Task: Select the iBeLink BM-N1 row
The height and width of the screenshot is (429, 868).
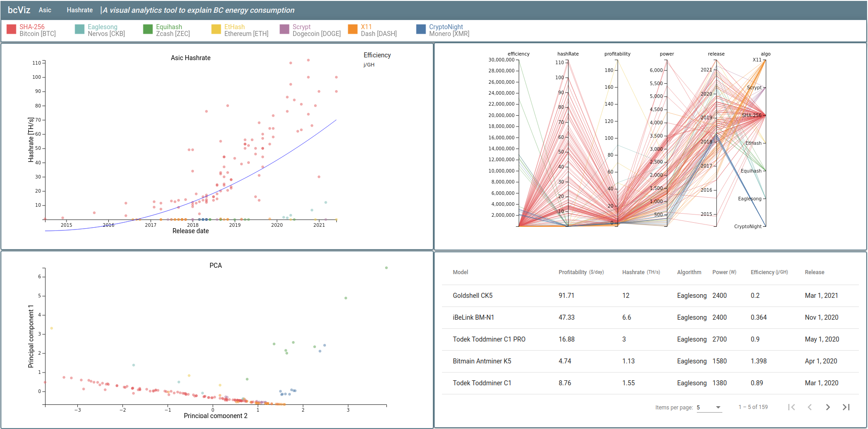Action: (x=650, y=317)
